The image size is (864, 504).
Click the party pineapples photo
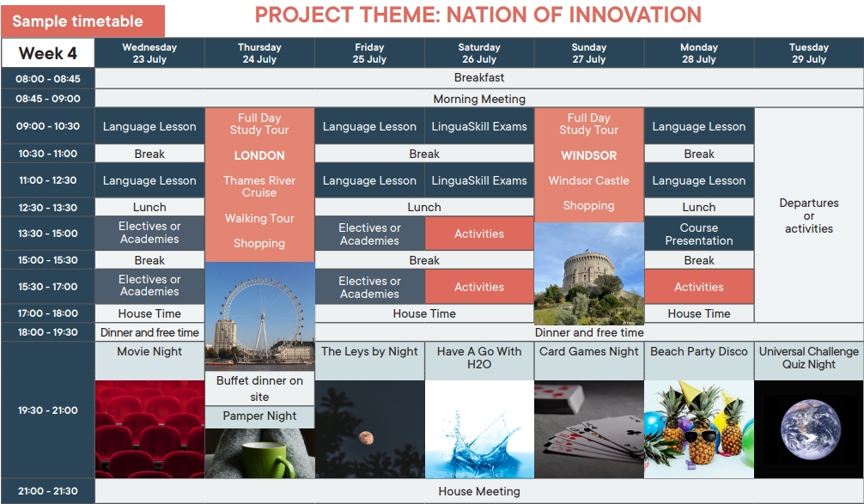click(699, 429)
